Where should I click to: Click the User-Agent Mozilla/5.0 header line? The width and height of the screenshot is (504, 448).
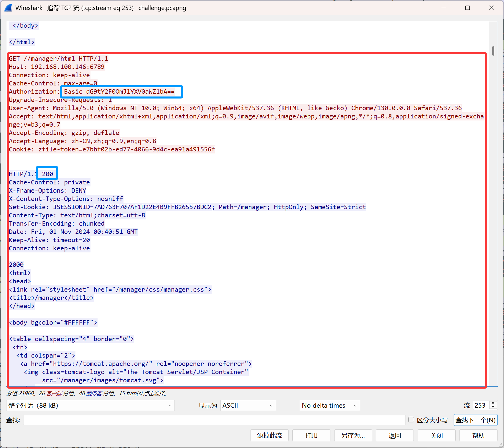pyautogui.click(x=235, y=108)
